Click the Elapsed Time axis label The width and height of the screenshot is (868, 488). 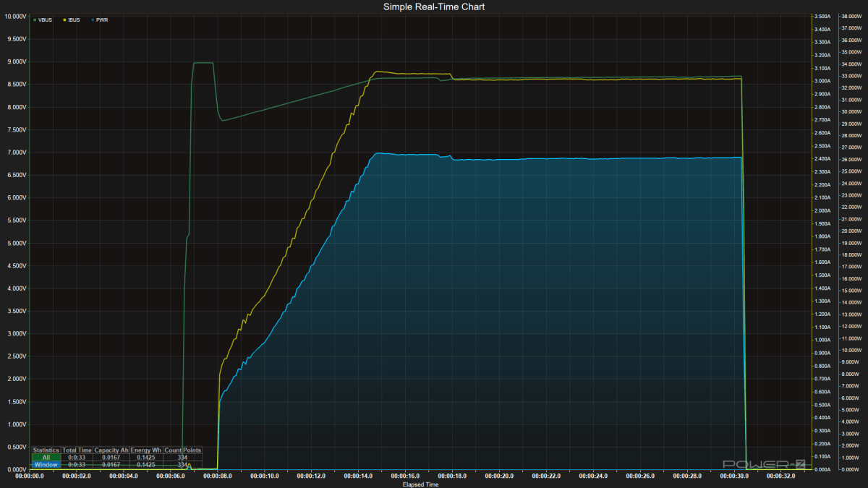pos(420,484)
